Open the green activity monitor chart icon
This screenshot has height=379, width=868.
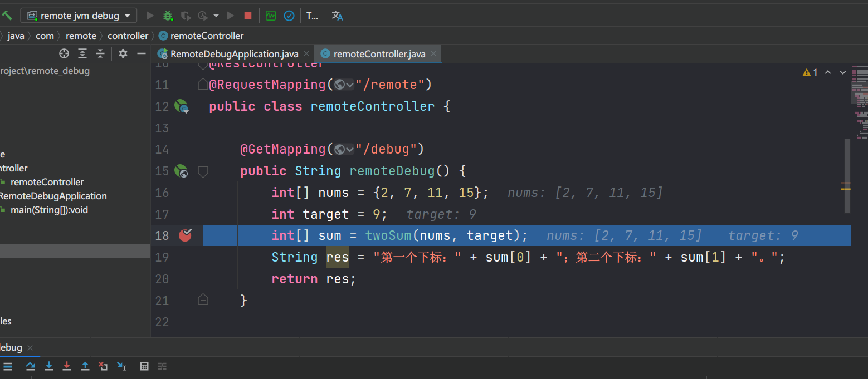point(271,16)
